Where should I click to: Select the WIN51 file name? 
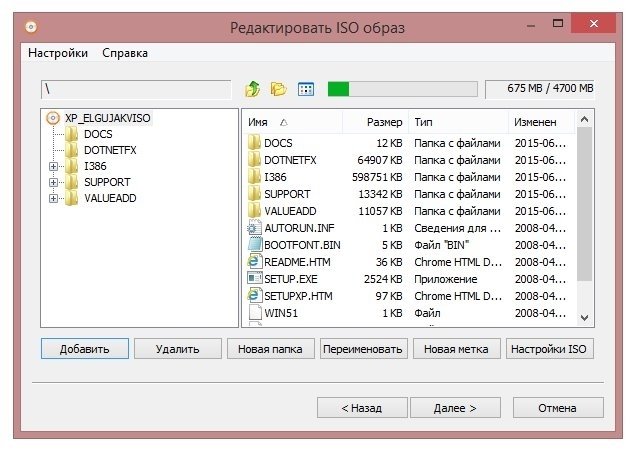click(x=281, y=313)
